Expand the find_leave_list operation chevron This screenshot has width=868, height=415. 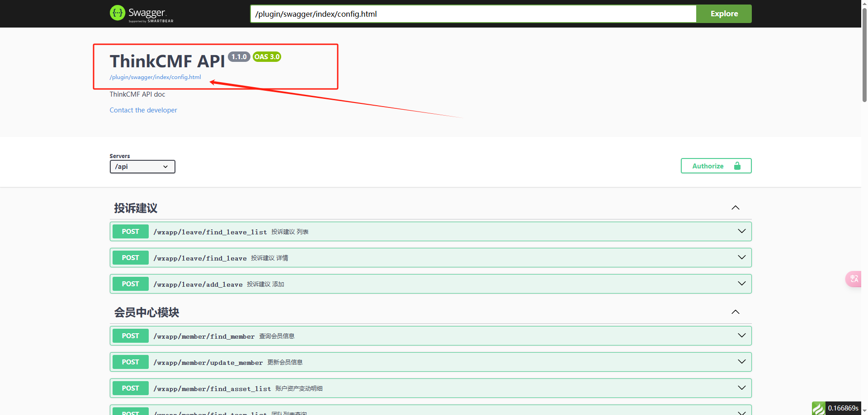[742, 231]
